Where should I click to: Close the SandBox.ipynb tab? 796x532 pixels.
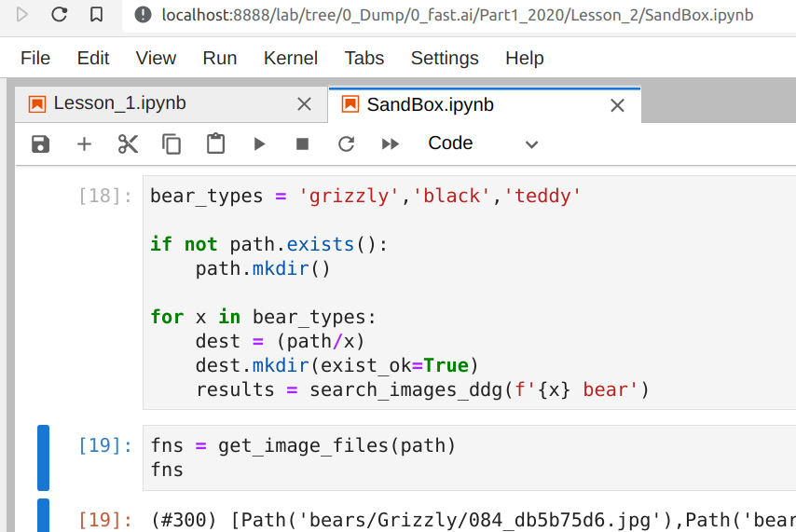617,105
